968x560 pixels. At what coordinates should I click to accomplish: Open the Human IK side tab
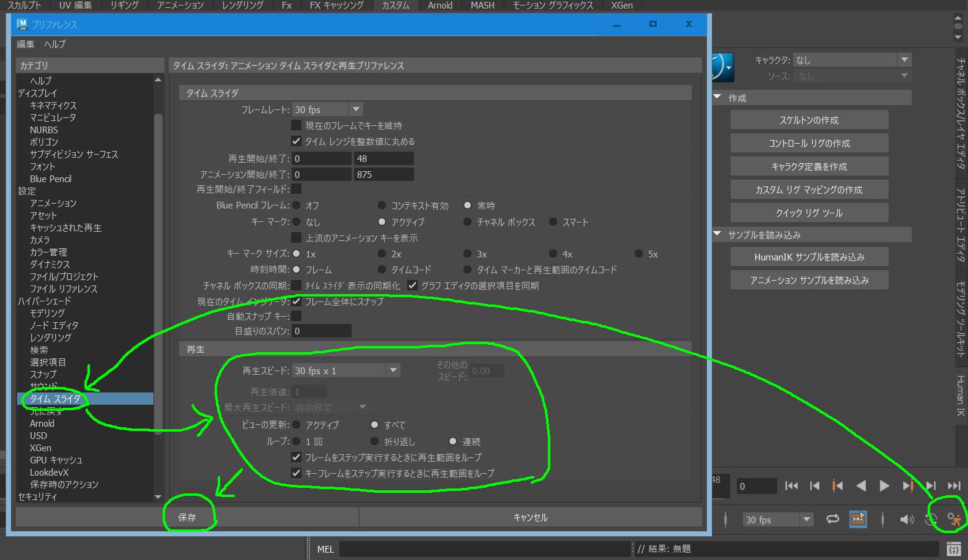click(959, 396)
